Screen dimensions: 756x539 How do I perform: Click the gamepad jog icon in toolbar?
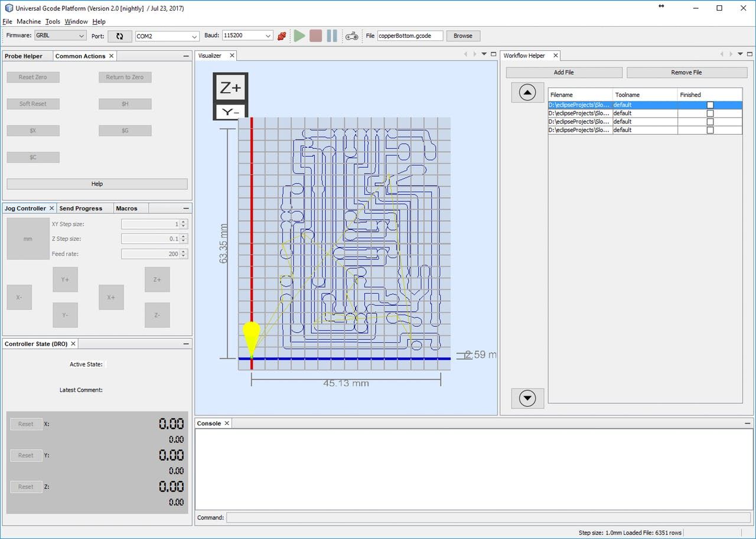tap(351, 36)
